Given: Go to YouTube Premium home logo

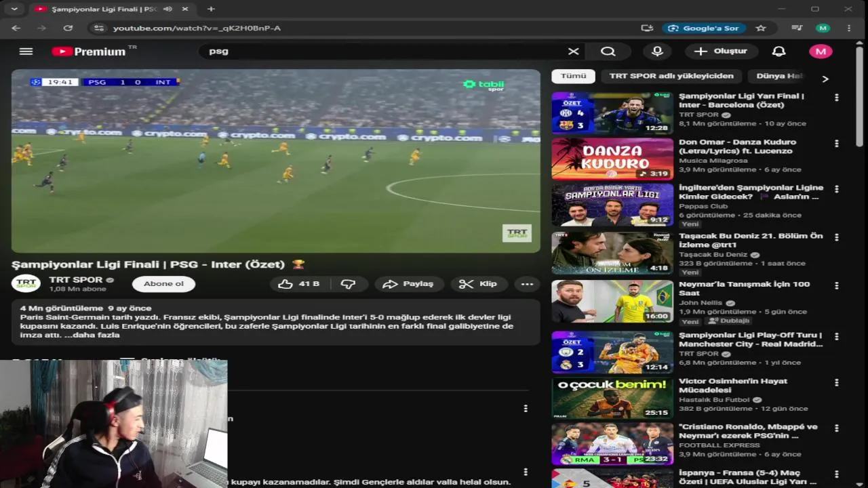Looking at the screenshot, I should [89, 52].
